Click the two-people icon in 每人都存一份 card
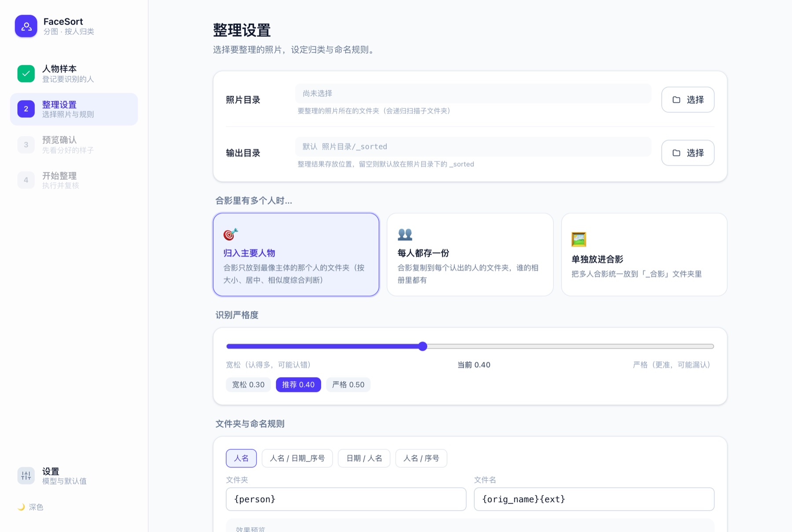The image size is (792, 532). pyautogui.click(x=405, y=234)
